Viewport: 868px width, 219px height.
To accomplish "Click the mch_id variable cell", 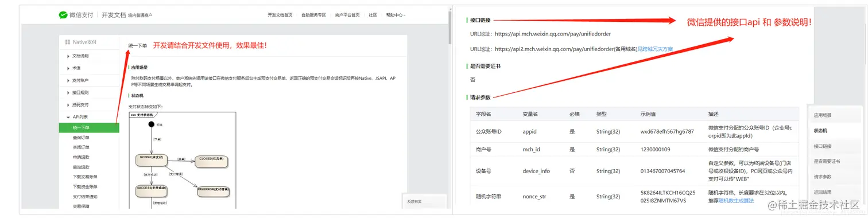I will coord(531,149).
